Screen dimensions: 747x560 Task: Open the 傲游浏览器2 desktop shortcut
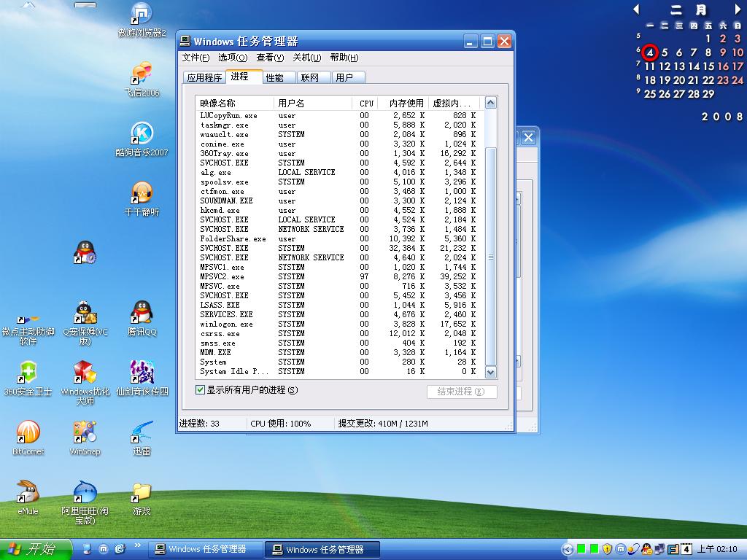click(142, 20)
